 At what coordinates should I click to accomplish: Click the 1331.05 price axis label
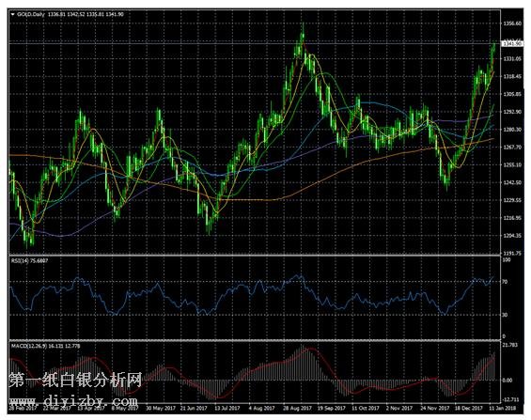coord(512,59)
